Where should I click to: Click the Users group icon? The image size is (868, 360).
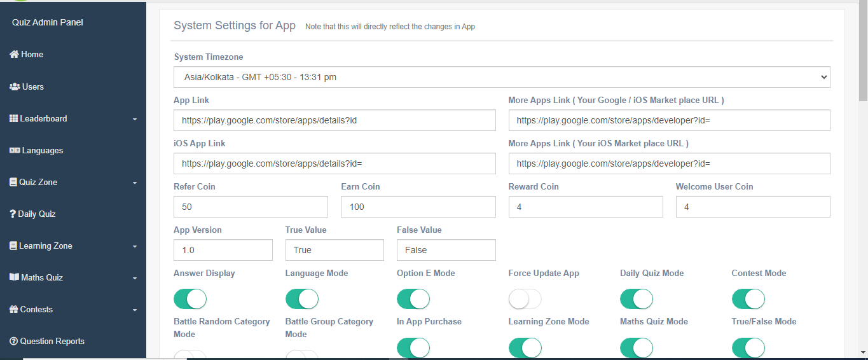coord(15,87)
